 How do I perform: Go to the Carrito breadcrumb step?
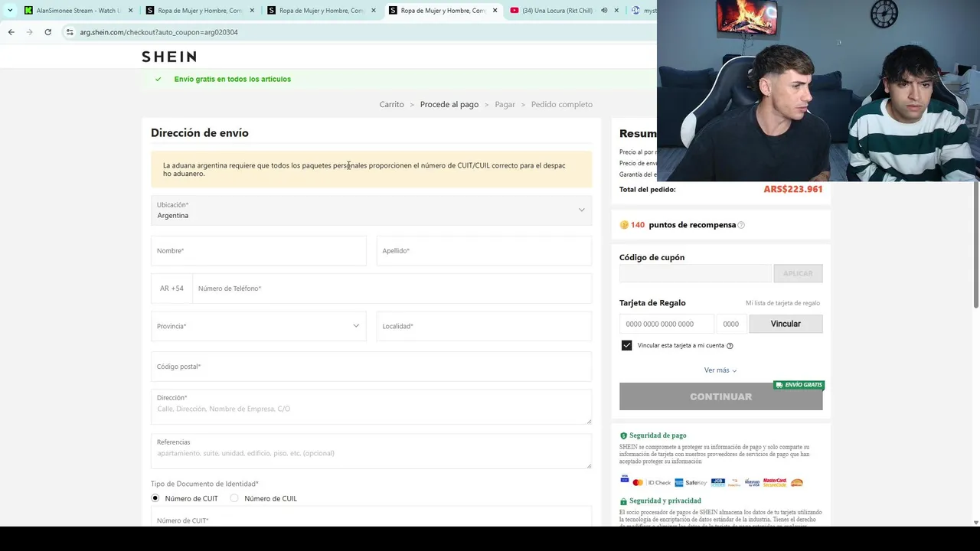click(x=391, y=104)
